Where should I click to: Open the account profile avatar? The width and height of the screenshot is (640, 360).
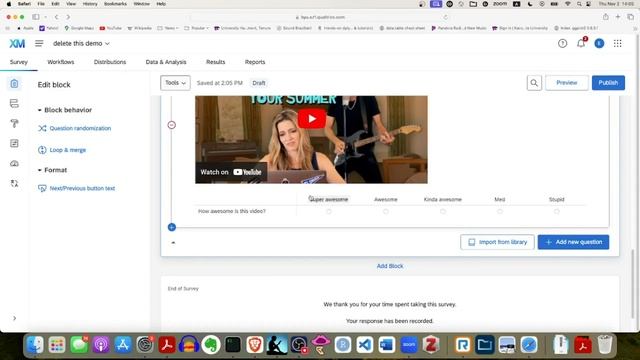[x=599, y=43]
